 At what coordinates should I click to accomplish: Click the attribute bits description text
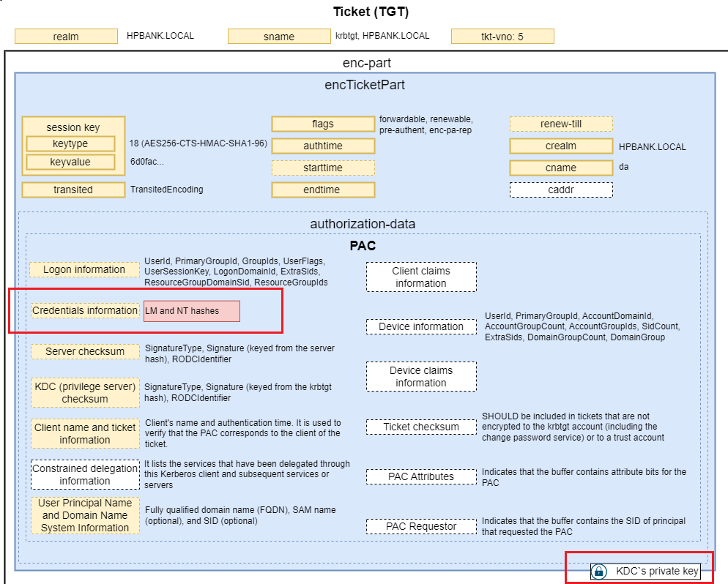coord(584,477)
